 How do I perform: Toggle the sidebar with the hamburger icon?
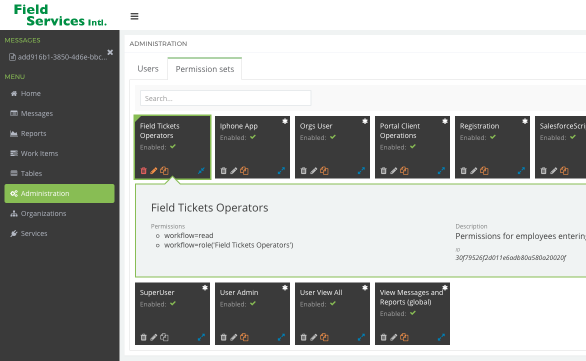[x=135, y=16]
